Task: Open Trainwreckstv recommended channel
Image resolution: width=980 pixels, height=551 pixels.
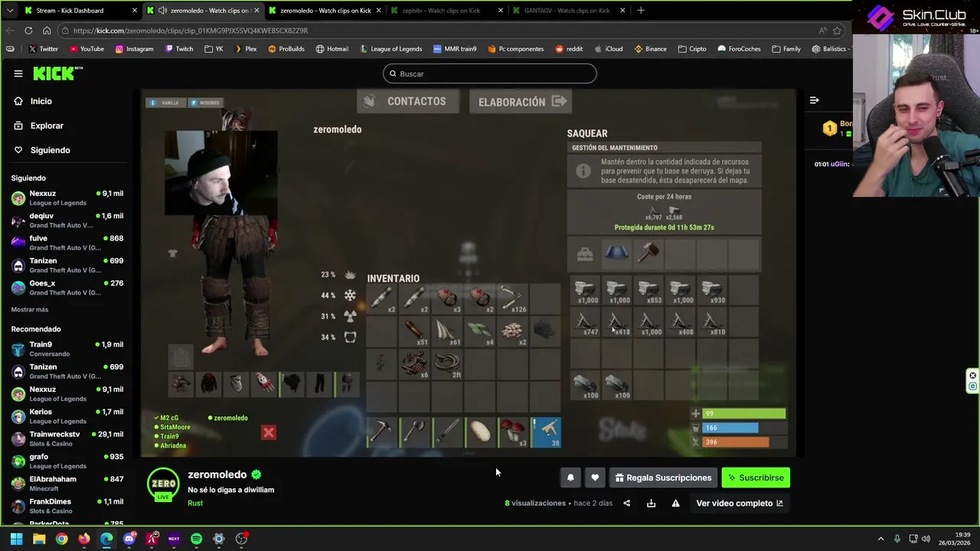Action: [x=67, y=439]
